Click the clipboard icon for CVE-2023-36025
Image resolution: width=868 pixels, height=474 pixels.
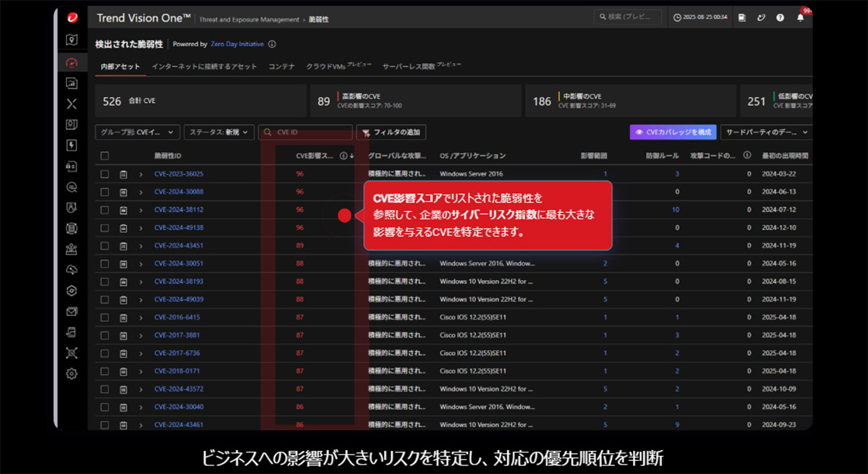[123, 174]
